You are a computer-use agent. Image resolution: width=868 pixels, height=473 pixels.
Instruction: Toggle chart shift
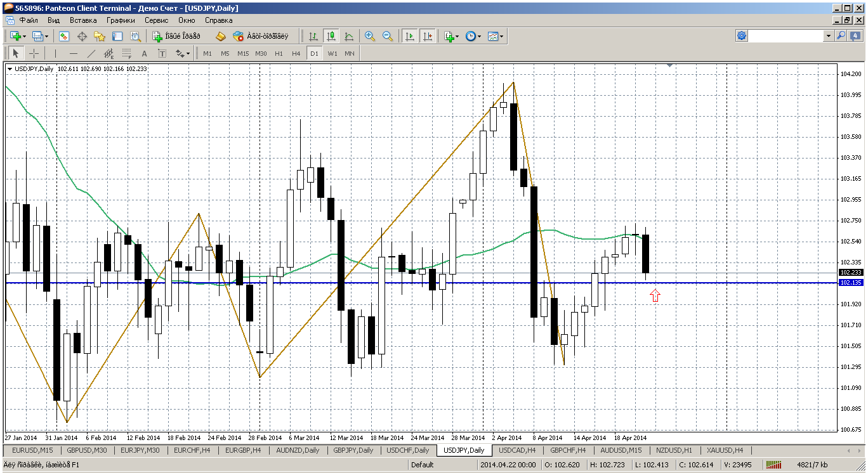[x=428, y=36]
